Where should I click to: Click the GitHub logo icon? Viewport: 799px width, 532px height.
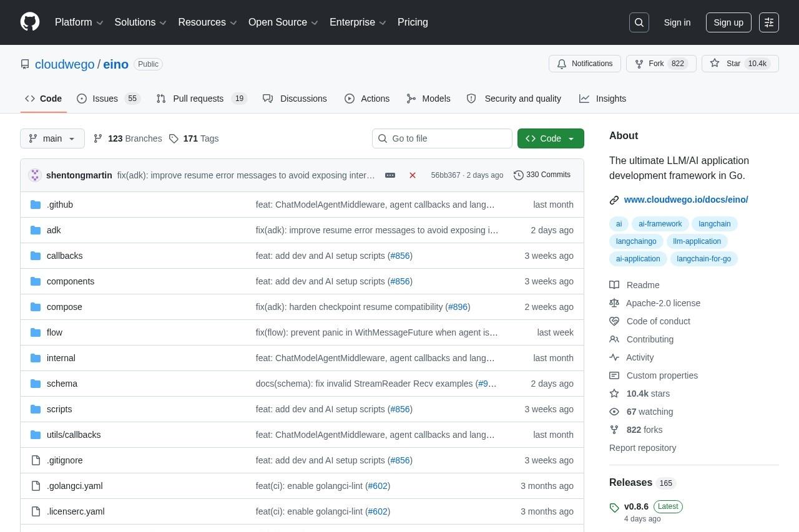point(30,22)
